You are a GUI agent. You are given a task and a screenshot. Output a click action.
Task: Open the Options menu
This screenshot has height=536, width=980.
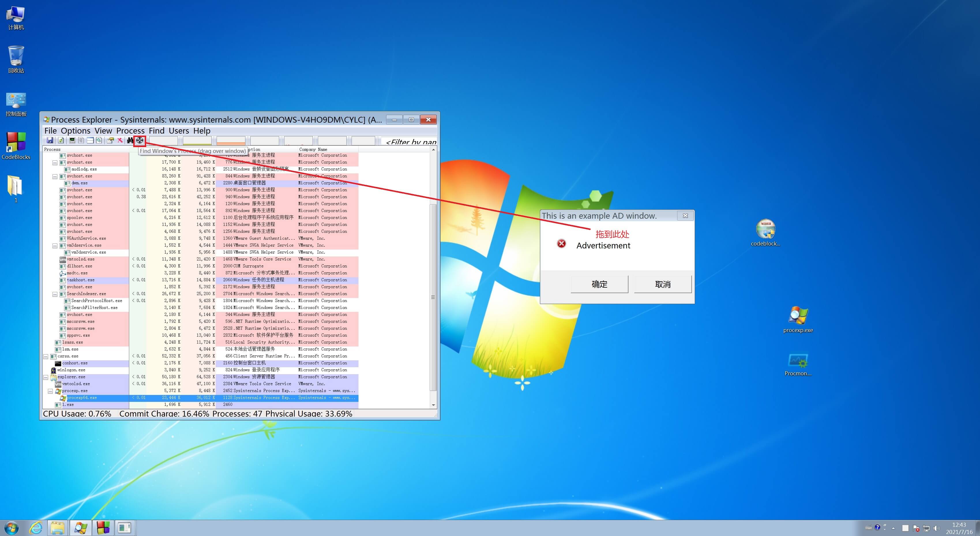tap(75, 131)
